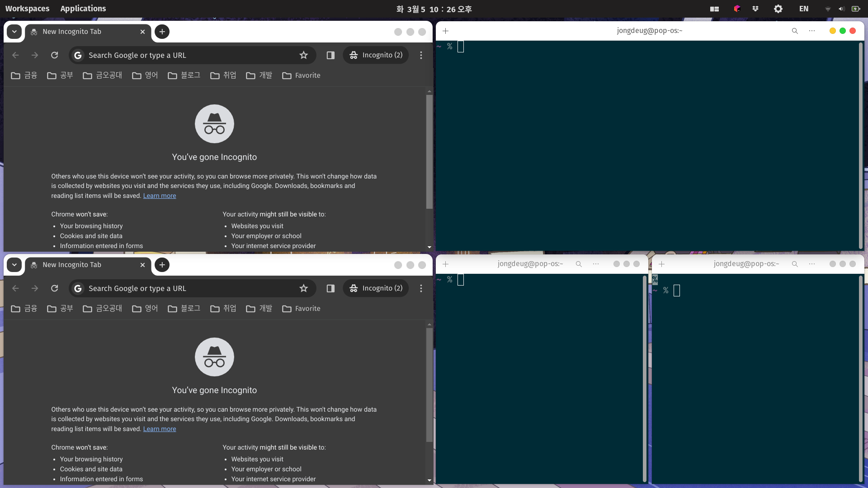The width and height of the screenshot is (868, 488).
Task: Add a new tab in the lower Chrome window
Action: click(162, 265)
